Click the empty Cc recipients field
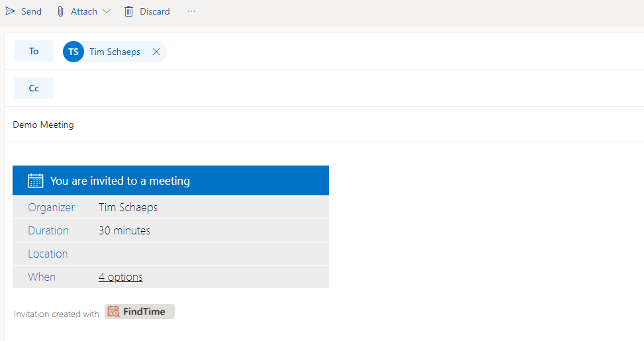644x341 pixels. (349, 88)
